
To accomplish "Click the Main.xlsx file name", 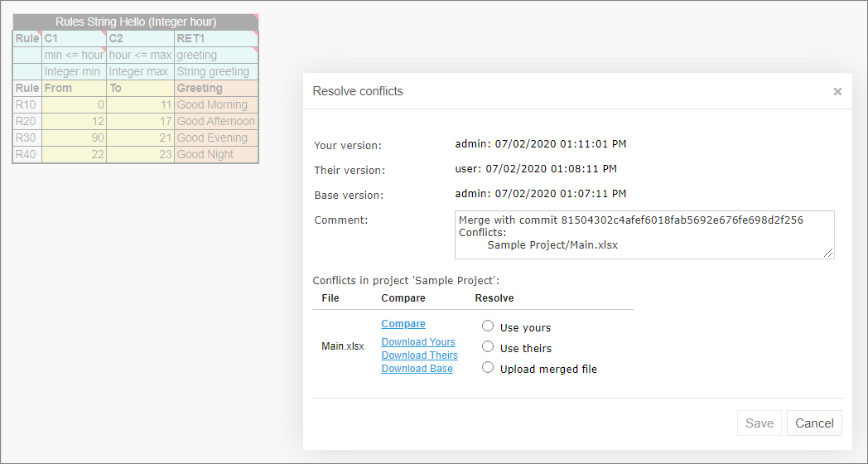I will [342, 346].
